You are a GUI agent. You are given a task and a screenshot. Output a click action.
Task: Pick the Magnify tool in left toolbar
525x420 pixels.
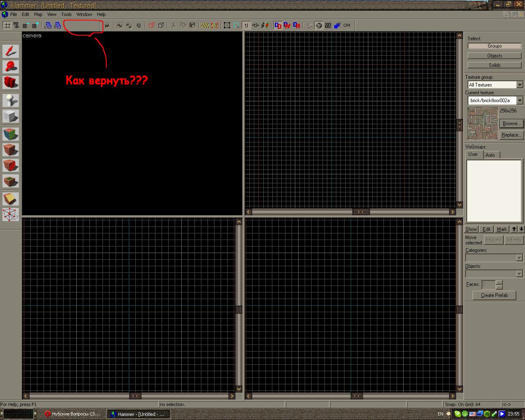coord(11,67)
